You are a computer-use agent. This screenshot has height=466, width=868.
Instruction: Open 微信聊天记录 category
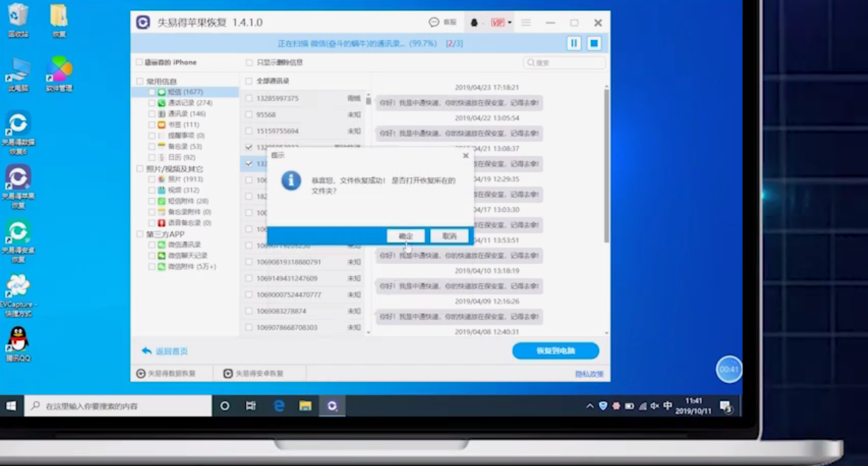pos(188,256)
